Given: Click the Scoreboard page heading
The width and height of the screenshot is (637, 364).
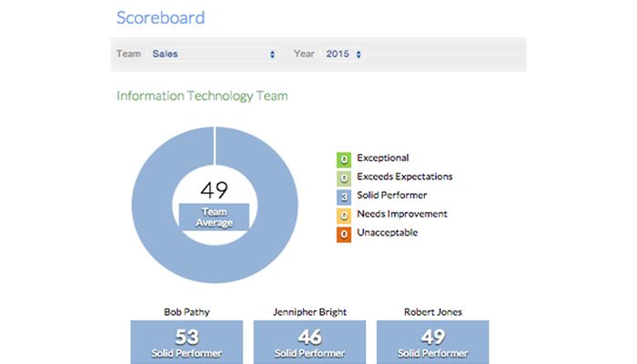Looking at the screenshot, I should point(160,17).
